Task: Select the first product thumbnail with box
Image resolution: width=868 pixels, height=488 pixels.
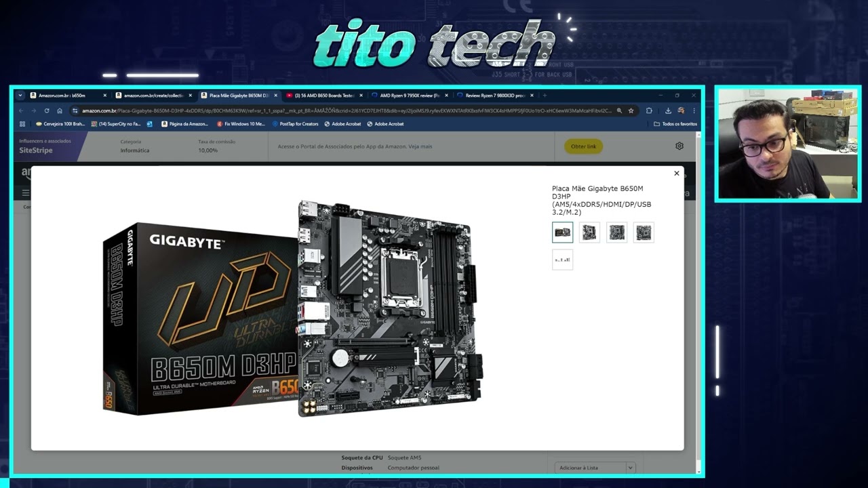Action: tap(562, 232)
